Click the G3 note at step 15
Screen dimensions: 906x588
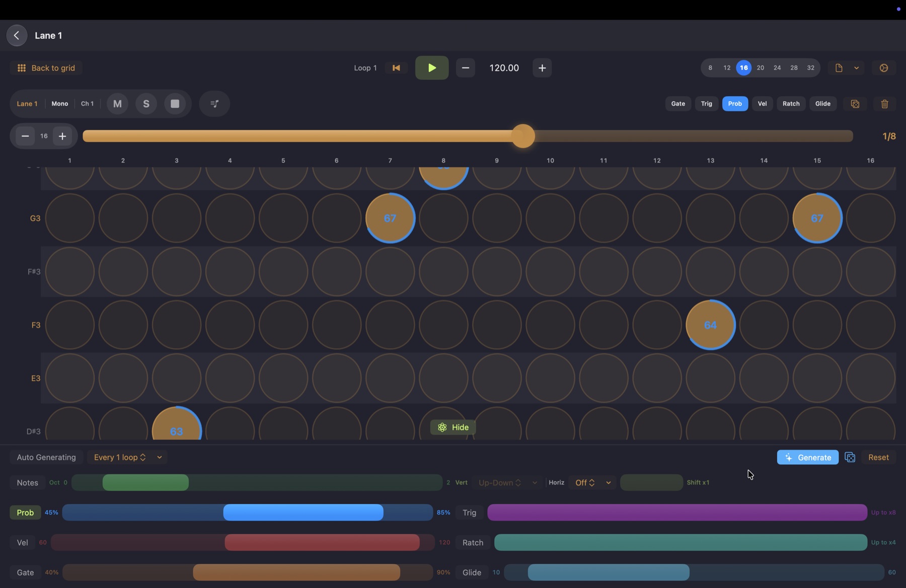pyautogui.click(x=817, y=218)
